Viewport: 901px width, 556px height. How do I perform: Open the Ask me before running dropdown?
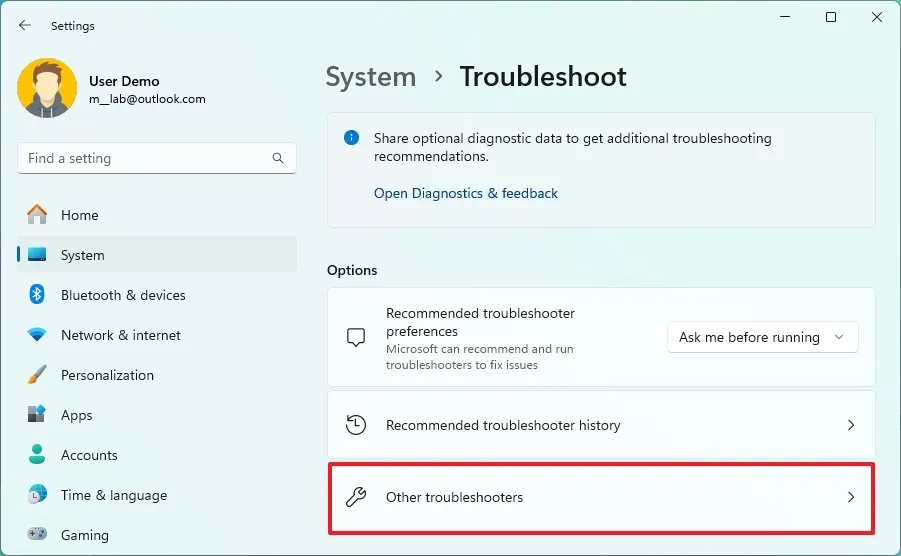click(x=763, y=337)
